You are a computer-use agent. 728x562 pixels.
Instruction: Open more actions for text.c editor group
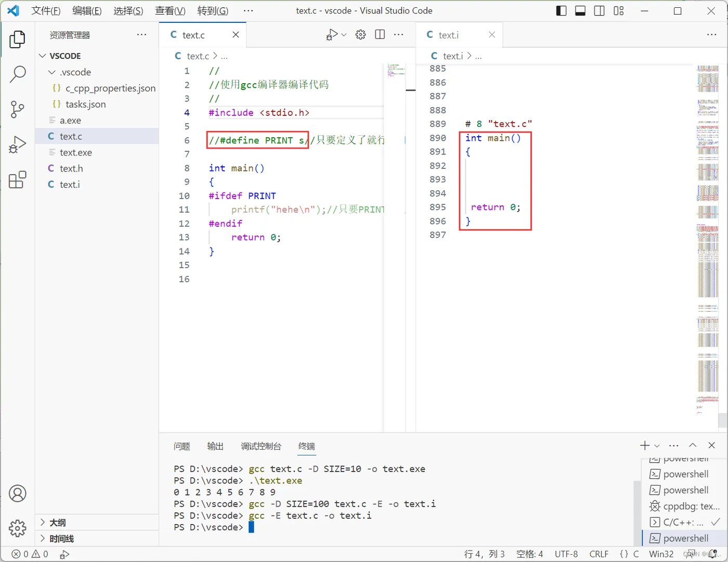pyautogui.click(x=399, y=35)
